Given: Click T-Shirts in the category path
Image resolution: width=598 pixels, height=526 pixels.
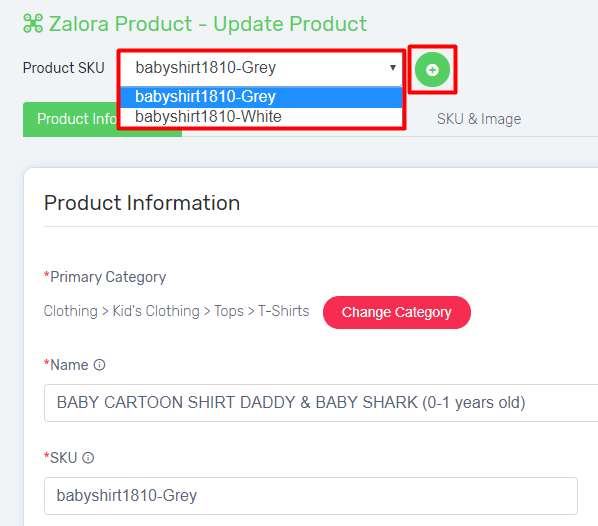Looking at the screenshot, I should pos(283,311).
